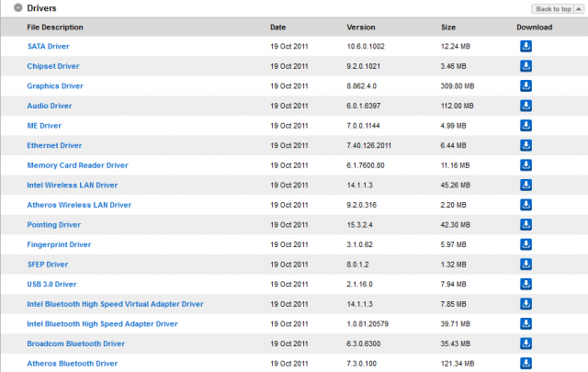Open the Chipset Driver link

(x=53, y=66)
